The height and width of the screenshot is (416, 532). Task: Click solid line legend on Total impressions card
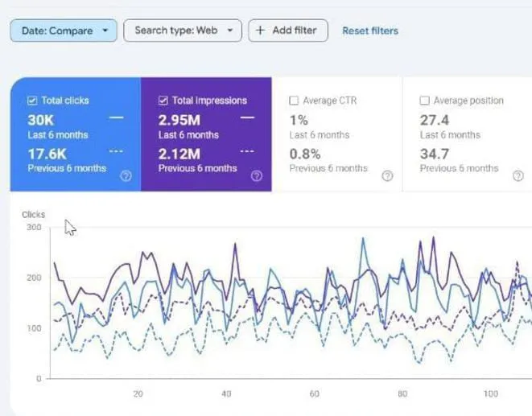pos(247,117)
